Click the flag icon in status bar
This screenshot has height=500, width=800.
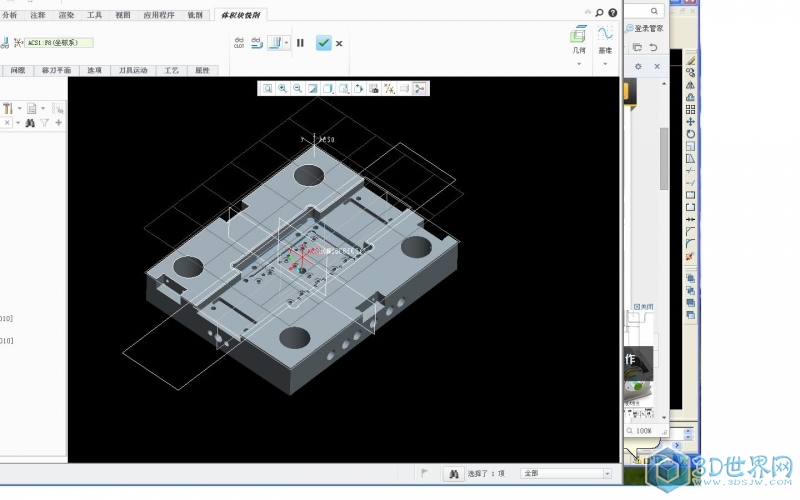point(424,473)
